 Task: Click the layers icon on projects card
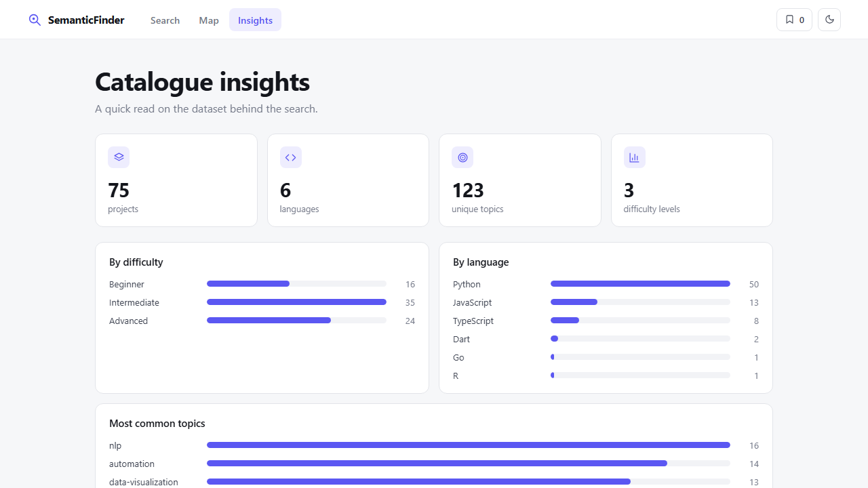coord(119,157)
